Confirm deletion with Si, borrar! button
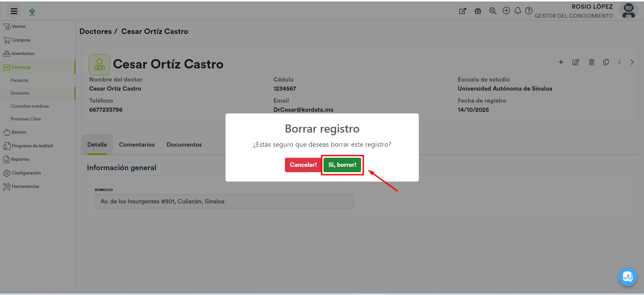Image resolution: width=644 pixels, height=295 pixels. click(342, 165)
